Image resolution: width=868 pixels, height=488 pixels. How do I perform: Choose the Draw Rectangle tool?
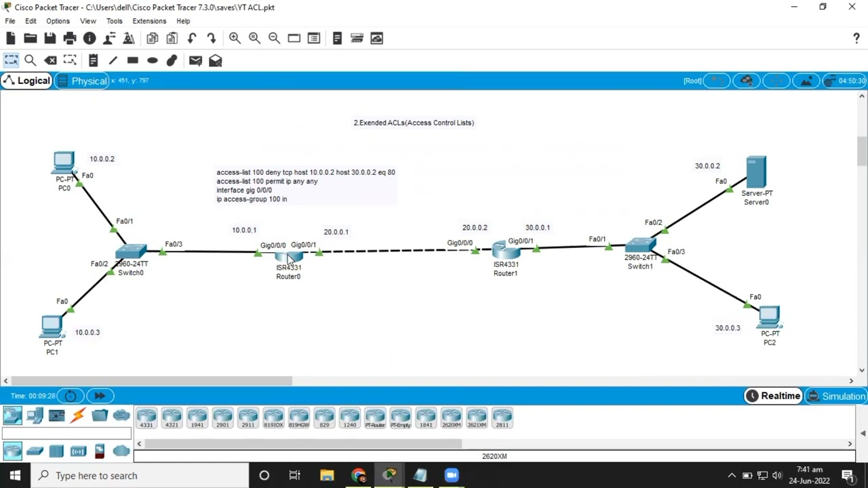pos(132,61)
